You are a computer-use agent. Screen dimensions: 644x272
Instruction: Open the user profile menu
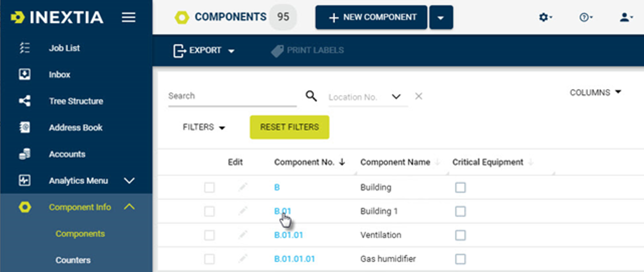tap(626, 18)
